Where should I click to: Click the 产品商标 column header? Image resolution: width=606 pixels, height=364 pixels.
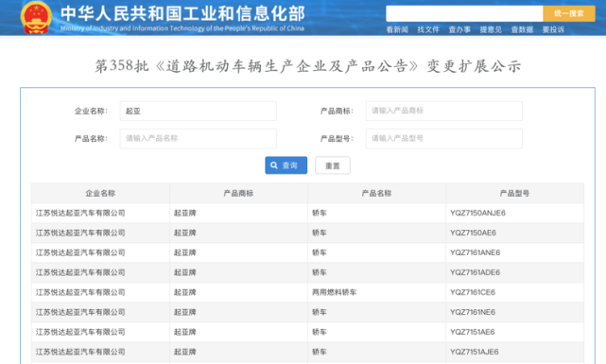point(238,193)
